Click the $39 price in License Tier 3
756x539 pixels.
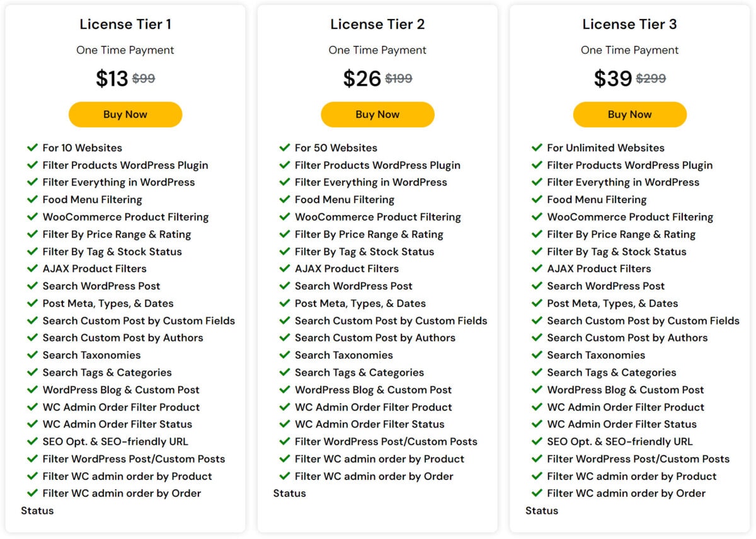[612, 78]
